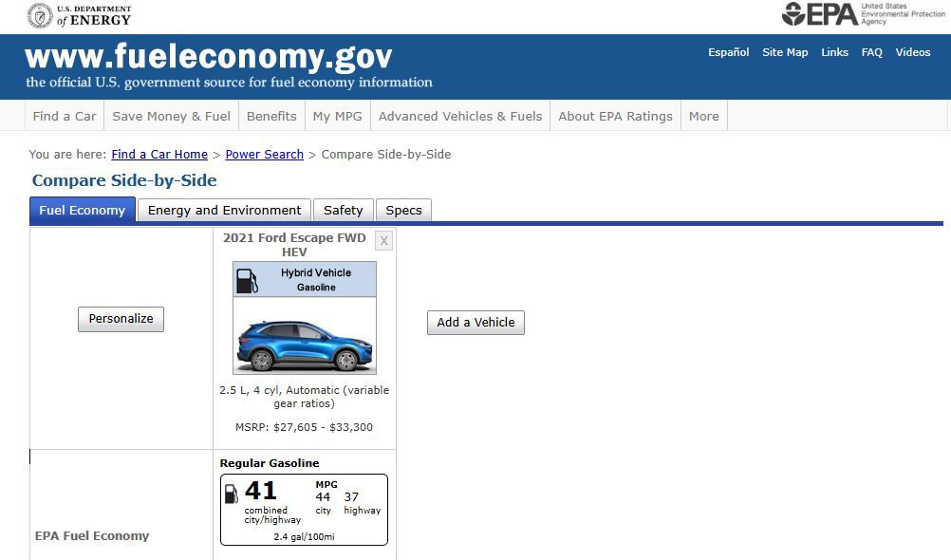Open the FAQ link
The image size is (951, 560).
point(871,52)
